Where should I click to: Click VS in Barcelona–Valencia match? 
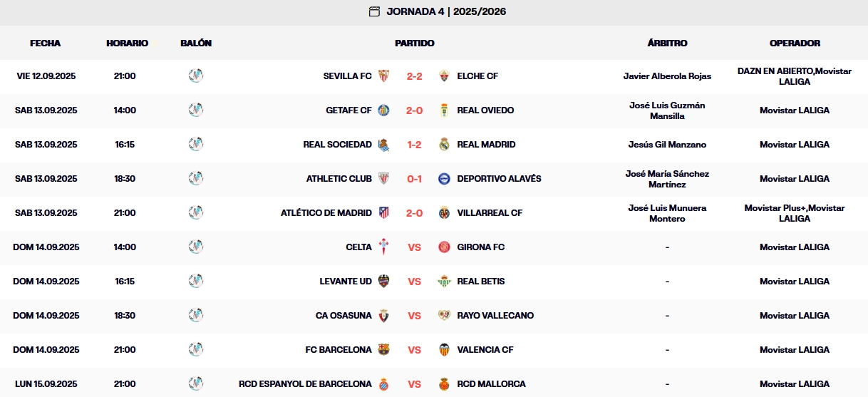(x=414, y=350)
